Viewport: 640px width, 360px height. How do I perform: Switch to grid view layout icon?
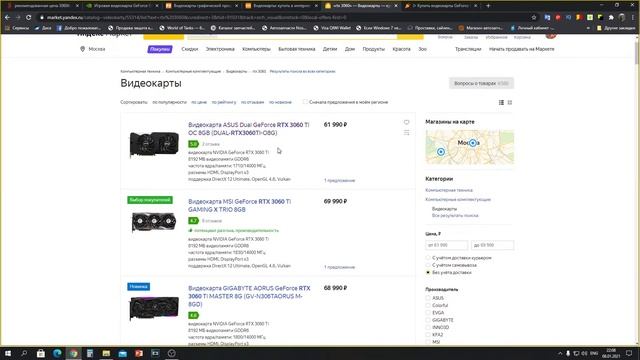tap(510, 102)
